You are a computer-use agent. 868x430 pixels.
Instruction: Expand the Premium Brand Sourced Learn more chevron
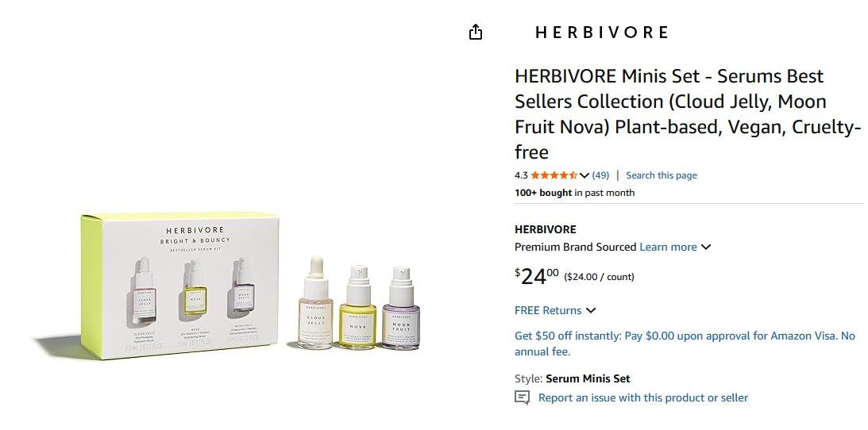[706, 247]
